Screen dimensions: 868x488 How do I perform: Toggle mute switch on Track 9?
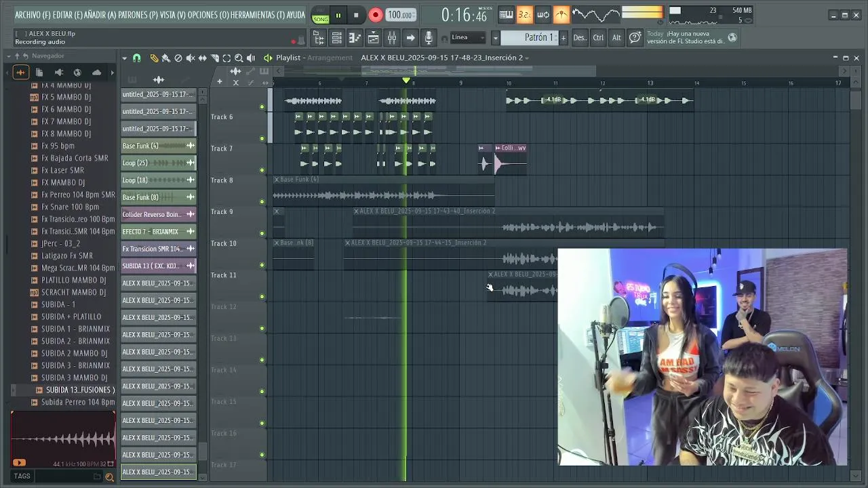[x=262, y=233]
